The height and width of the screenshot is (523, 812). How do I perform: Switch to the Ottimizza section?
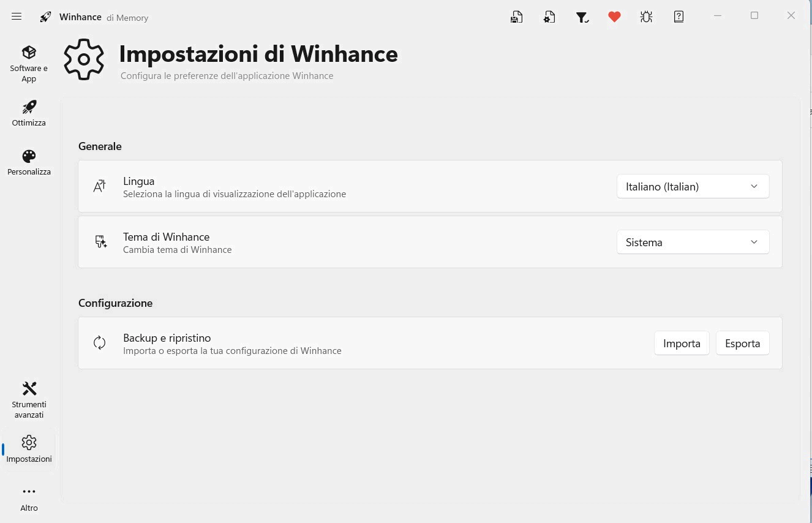(x=29, y=107)
